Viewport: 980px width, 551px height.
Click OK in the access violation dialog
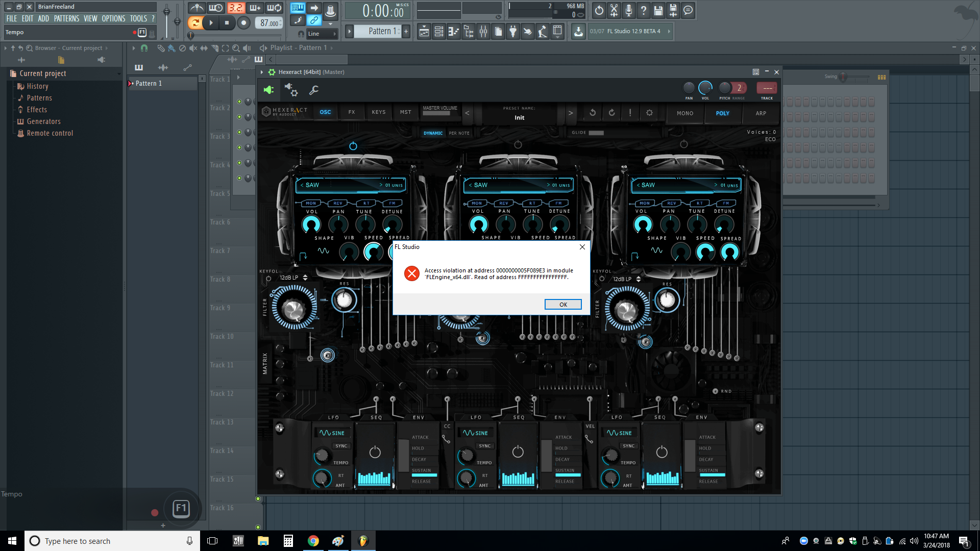[x=562, y=305]
